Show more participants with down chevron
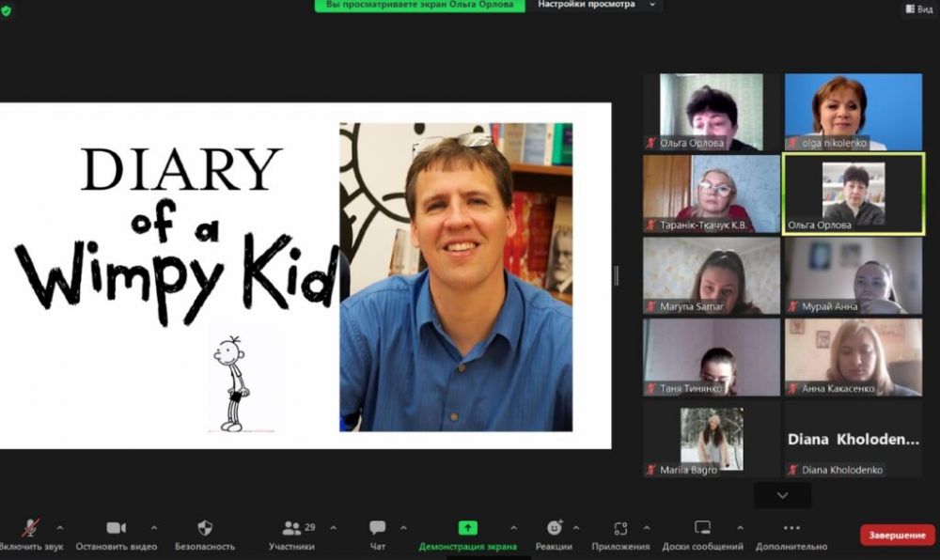This screenshot has width=940, height=560. 782,495
